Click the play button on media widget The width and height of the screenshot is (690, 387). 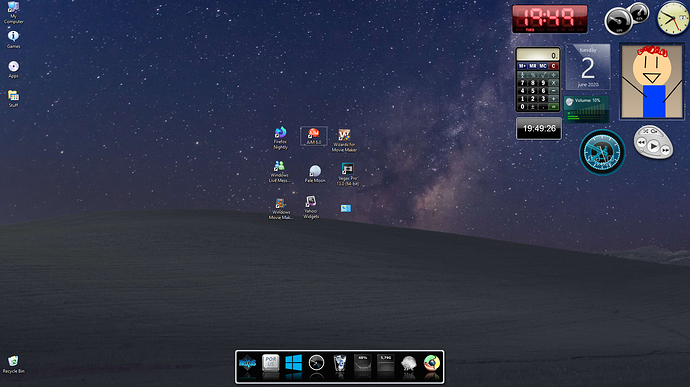[x=654, y=146]
